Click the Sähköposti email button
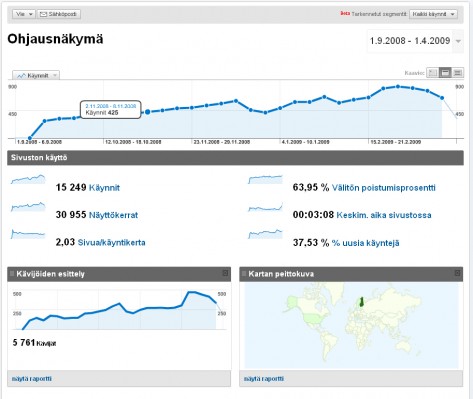 (59, 14)
